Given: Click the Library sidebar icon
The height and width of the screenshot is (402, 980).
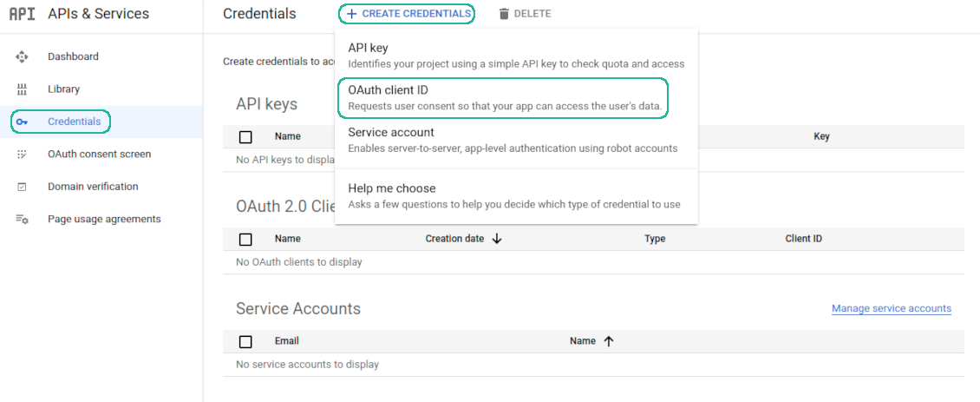Looking at the screenshot, I should click(23, 89).
